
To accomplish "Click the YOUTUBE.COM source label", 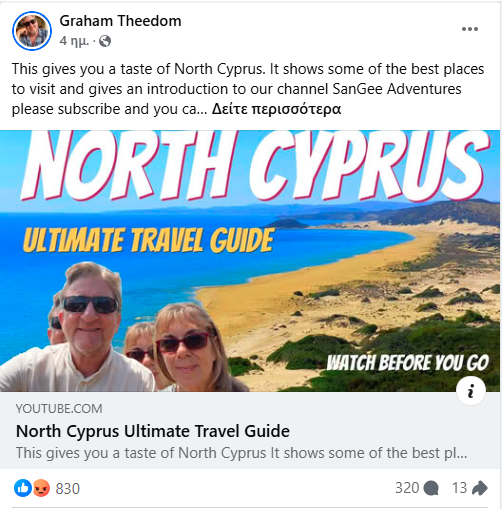I will [x=59, y=409].
